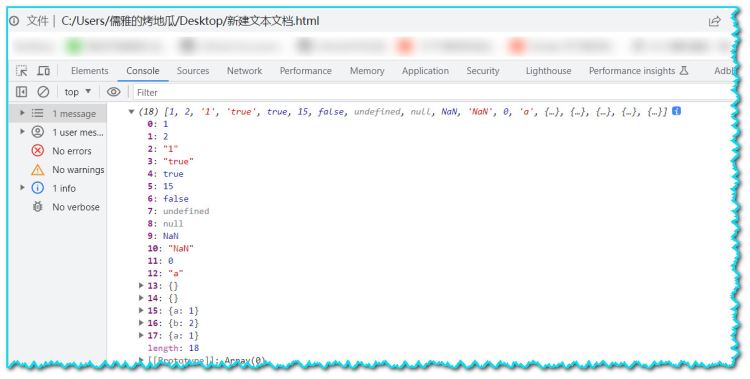Click the warning triangle icon
750x379 pixels.
(x=37, y=169)
